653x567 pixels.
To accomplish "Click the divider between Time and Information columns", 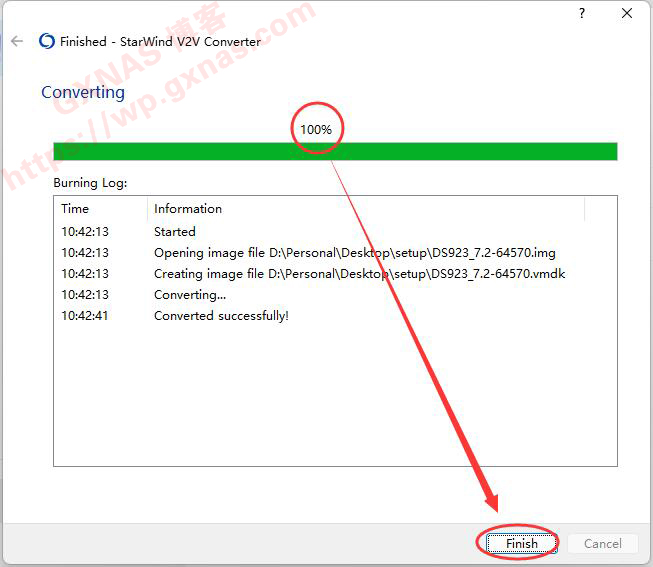I will [x=148, y=209].
